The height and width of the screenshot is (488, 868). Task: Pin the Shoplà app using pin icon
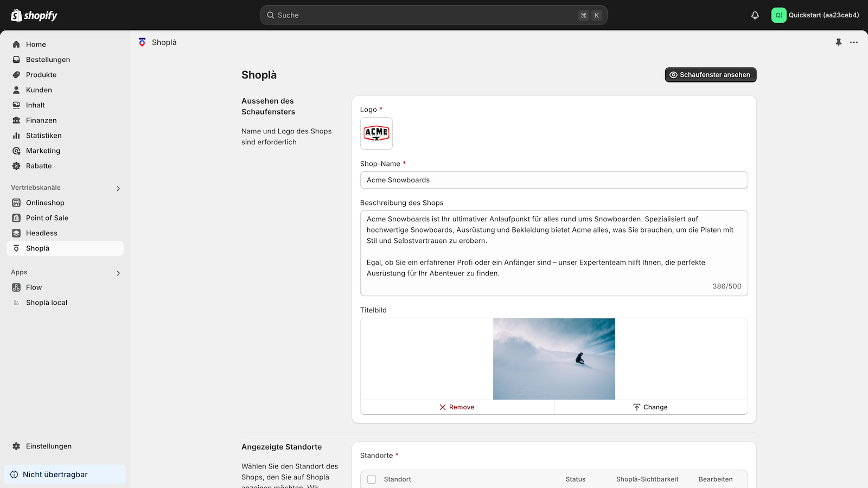(839, 42)
